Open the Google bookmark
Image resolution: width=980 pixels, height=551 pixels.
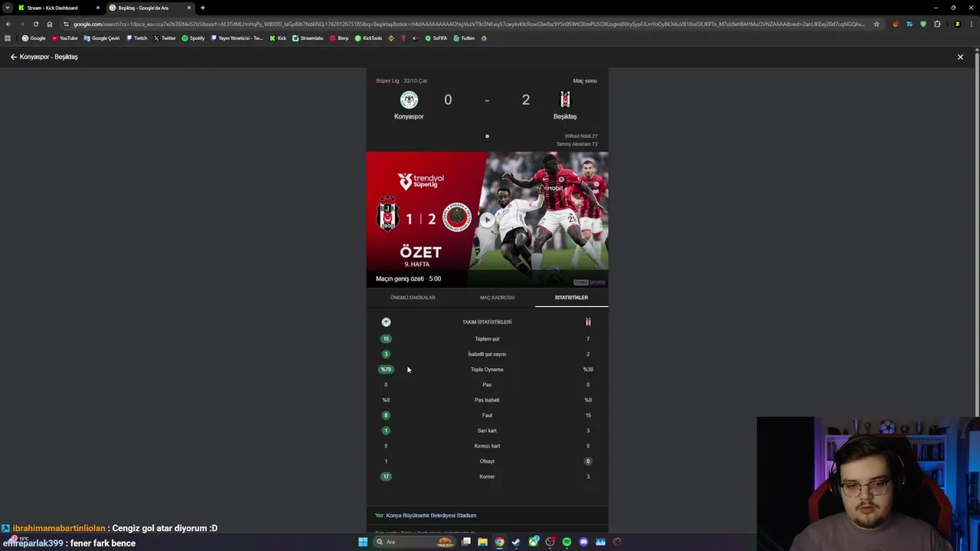pos(34,38)
